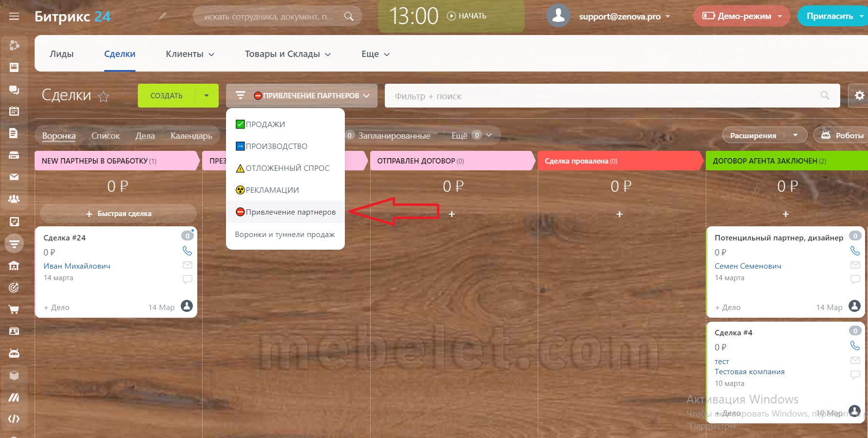868x438 pixels.
Task: Open the arrow dropdown beside СОЗДАТЬ
Action: coord(207,96)
